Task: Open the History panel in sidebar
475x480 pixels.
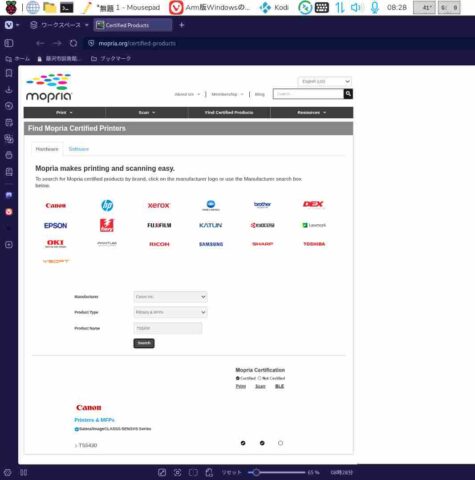Action: 9,106
